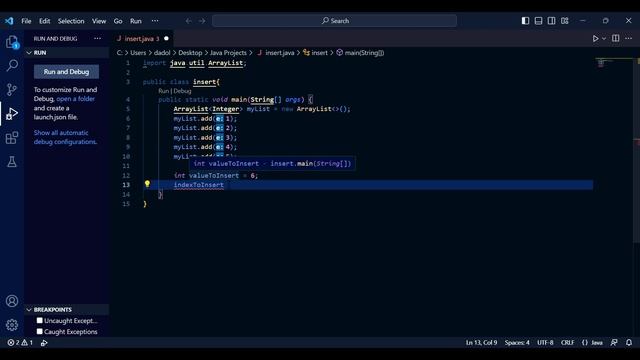Click the Users breadcrumb segment
The width and height of the screenshot is (640, 360).
coord(138,53)
